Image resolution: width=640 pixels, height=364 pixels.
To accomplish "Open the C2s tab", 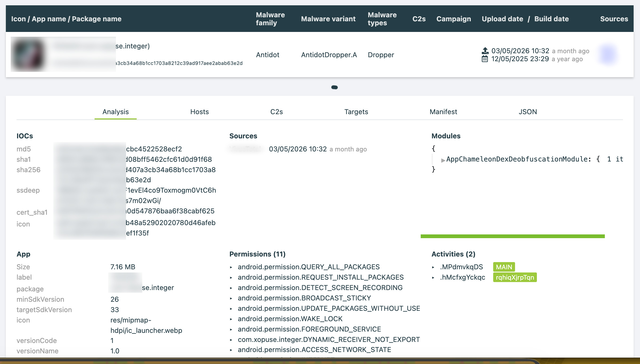I will pos(277,112).
